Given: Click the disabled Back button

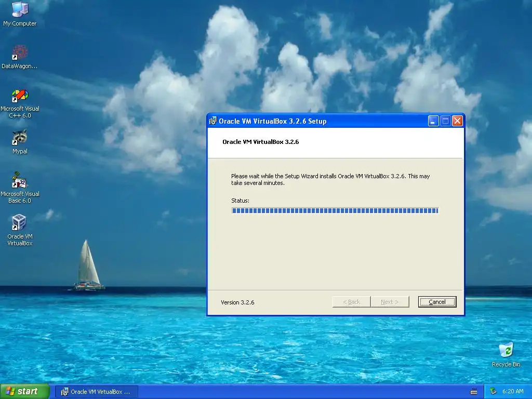Looking at the screenshot, I should point(351,302).
